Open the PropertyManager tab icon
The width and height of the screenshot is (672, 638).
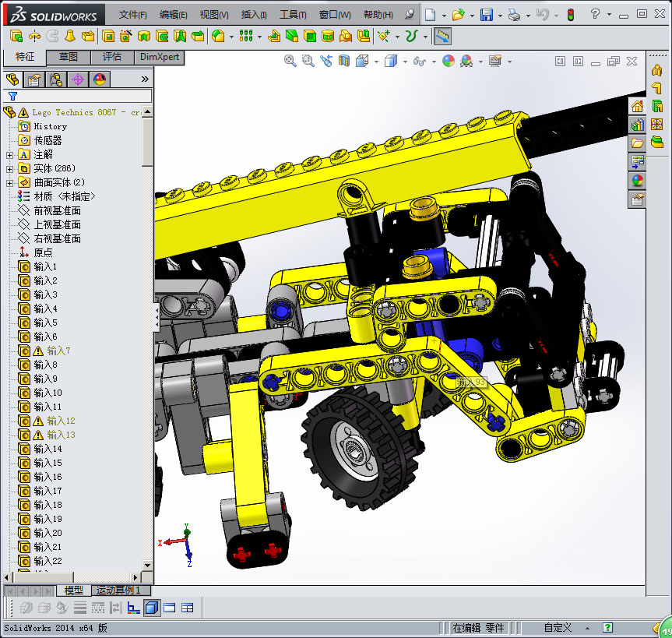33,79
